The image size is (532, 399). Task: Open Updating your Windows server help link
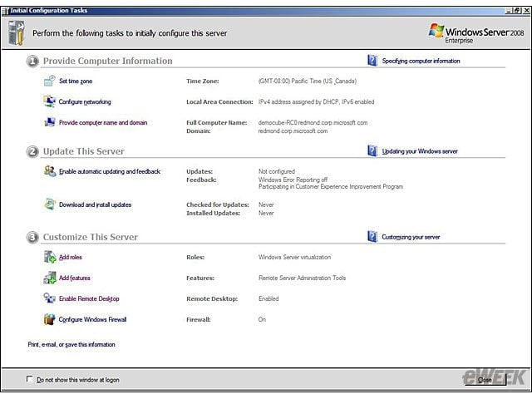coord(420,151)
